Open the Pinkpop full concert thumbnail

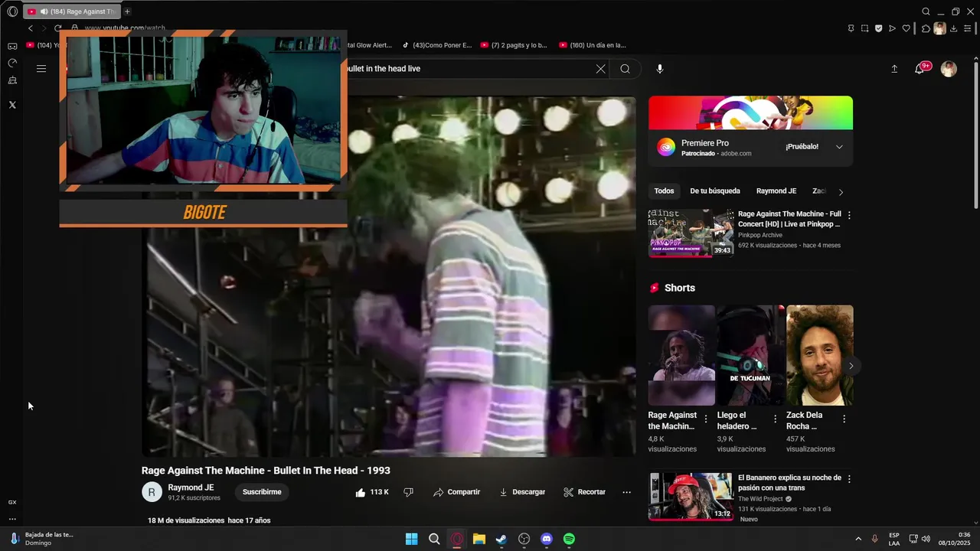pos(691,233)
